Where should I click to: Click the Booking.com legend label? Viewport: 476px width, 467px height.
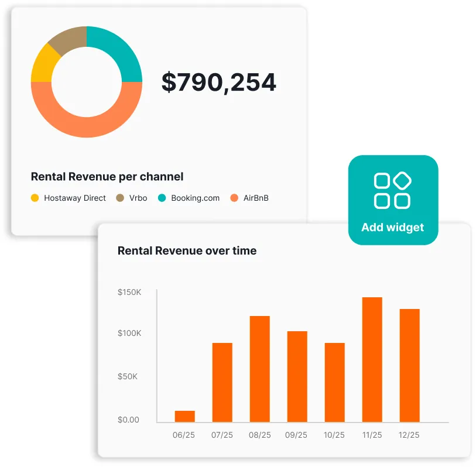point(195,198)
